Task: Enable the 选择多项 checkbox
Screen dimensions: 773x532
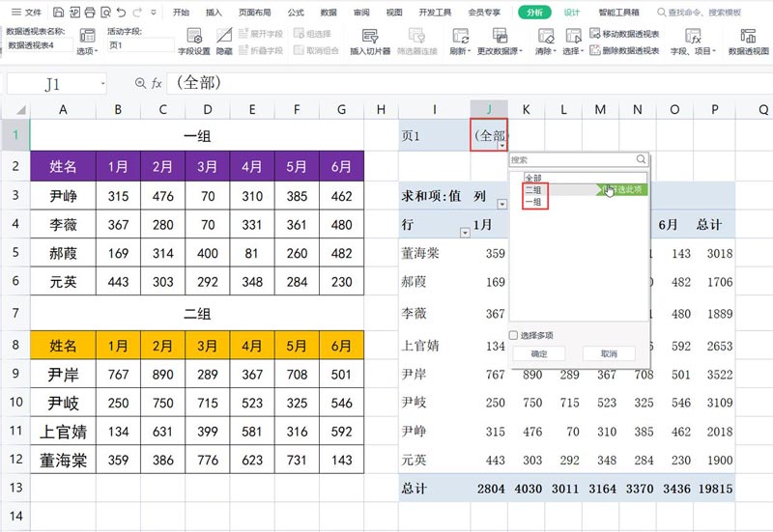Action: 514,336
